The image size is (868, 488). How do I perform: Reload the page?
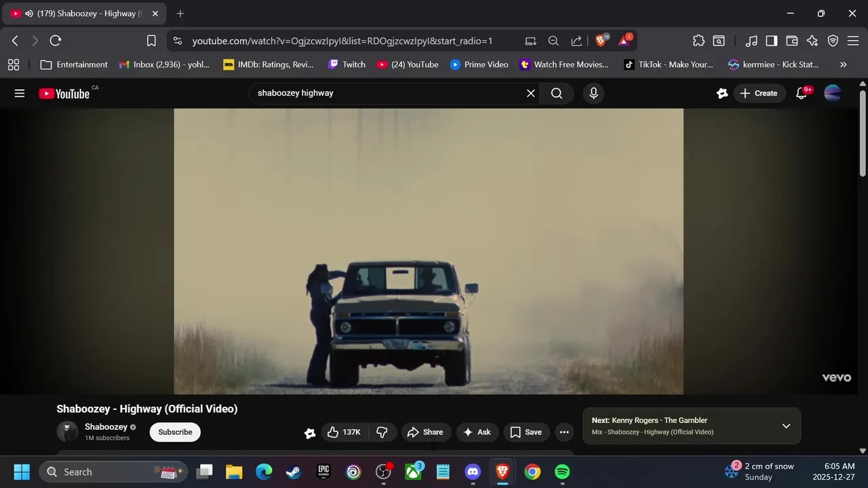click(x=56, y=41)
